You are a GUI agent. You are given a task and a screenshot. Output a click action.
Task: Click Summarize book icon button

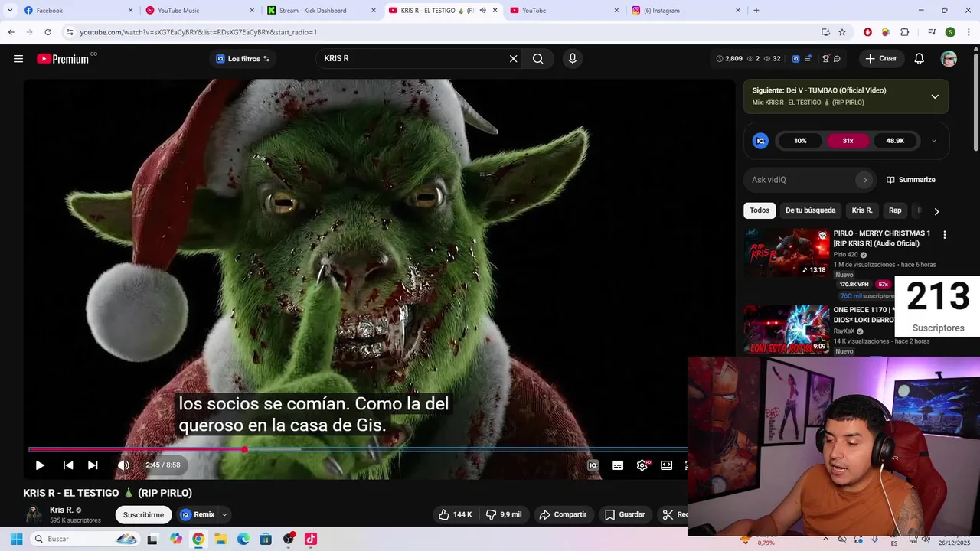(911, 180)
